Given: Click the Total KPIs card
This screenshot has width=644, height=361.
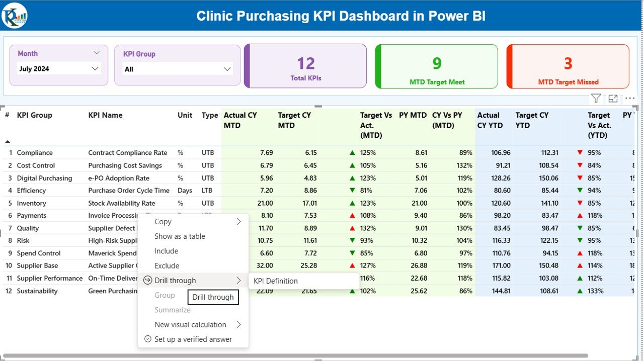Looking at the screenshot, I should [305, 66].
